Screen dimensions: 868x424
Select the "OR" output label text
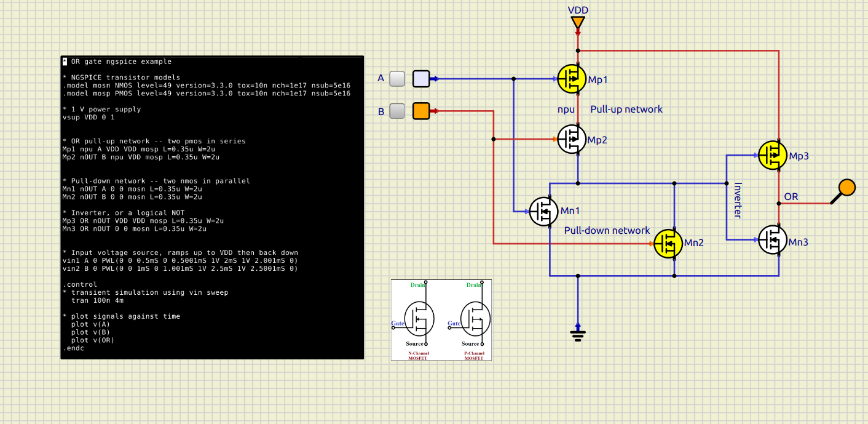[791, 196]
